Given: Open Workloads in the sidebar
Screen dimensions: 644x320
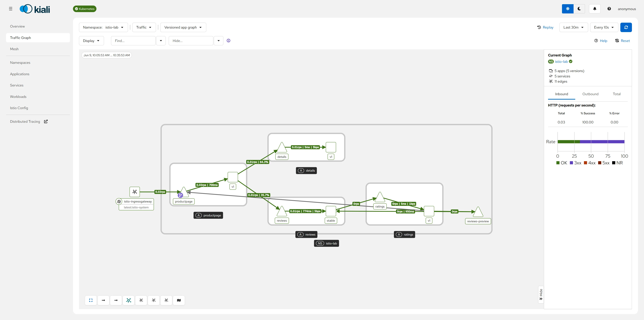Looking at the screenshot, I should click(38, 97).
